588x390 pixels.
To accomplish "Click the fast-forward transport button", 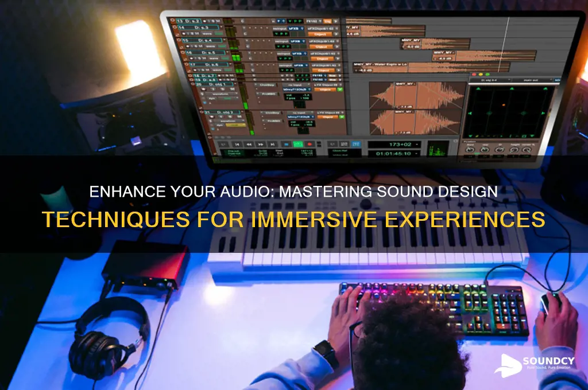I will click(x=261, y=144).
